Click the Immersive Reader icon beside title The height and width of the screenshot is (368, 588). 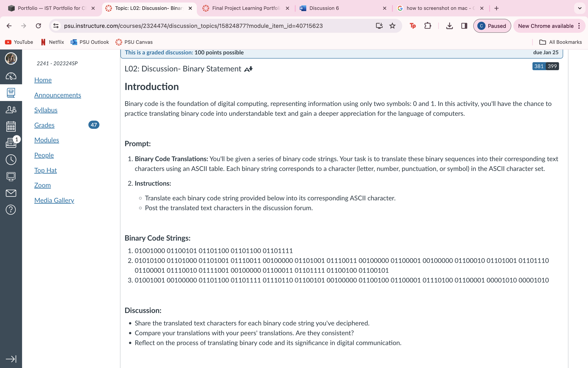[248, 69]
